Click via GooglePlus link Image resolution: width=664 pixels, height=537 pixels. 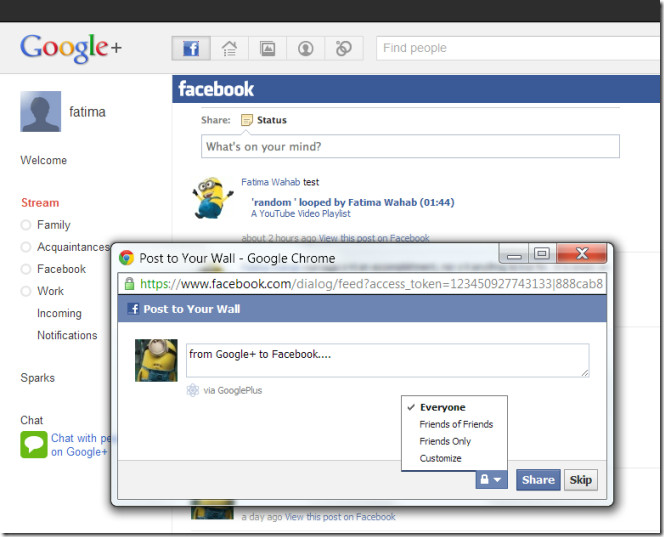coord(232,390)
